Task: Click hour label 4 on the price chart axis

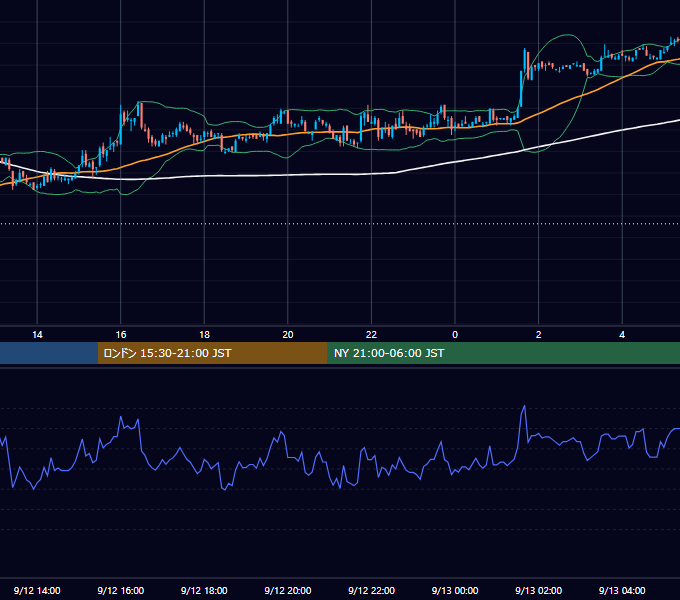Action: pos(622,335)
